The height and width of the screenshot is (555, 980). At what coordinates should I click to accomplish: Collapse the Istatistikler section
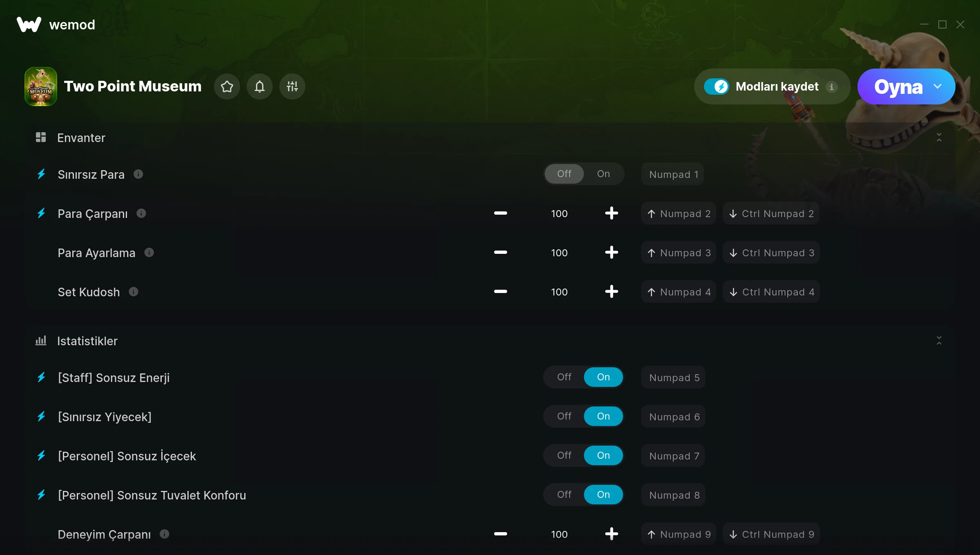coord(939,341)
